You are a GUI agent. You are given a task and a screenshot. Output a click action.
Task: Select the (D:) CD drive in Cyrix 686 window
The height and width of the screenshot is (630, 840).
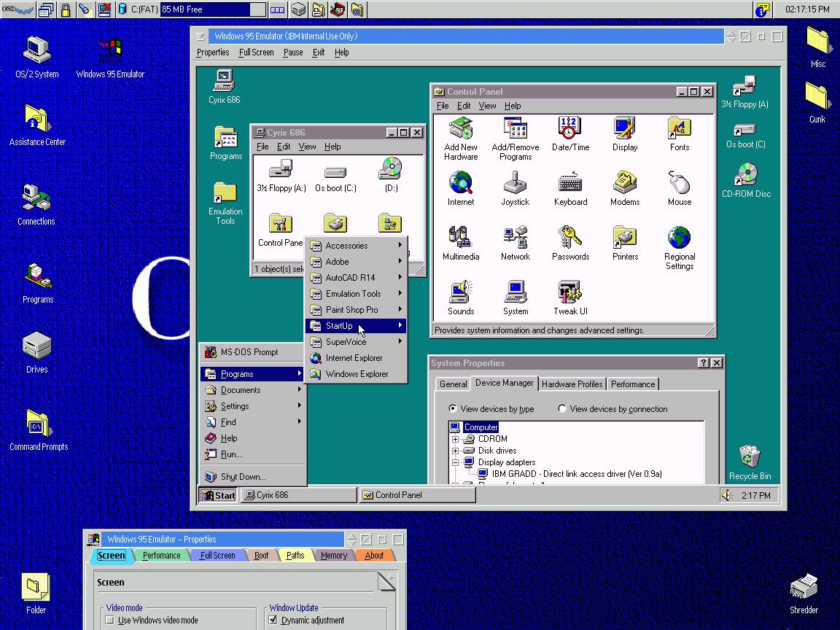391,175
